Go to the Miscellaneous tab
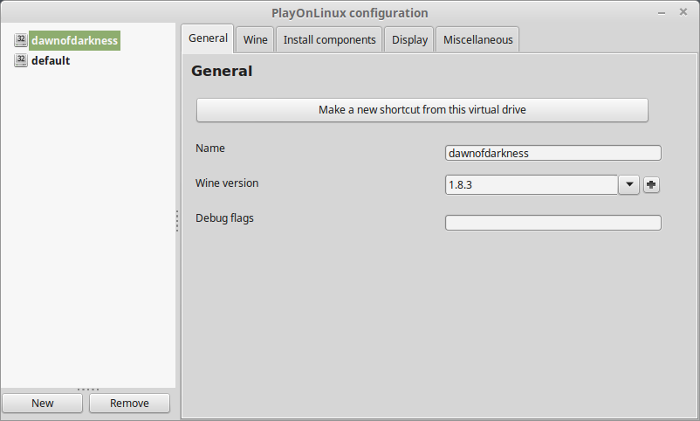The image size is (700, 421). 478,40
